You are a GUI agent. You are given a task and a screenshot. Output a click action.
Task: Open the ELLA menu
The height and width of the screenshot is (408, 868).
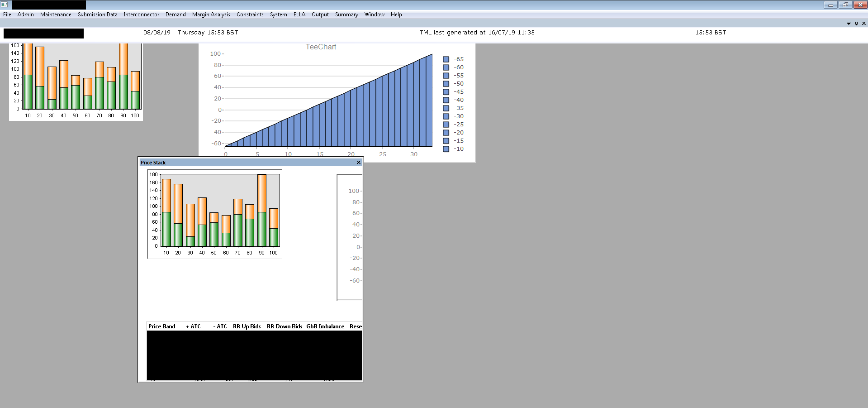[299, 14]
